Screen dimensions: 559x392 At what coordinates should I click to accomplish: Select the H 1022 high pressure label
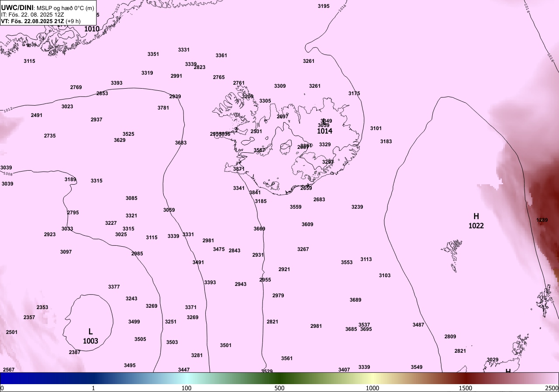tap(476, 221)
